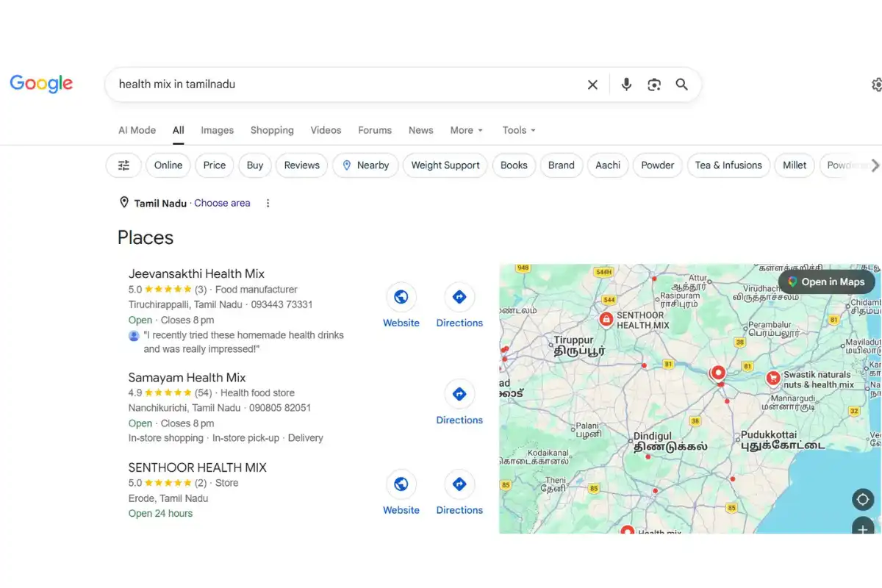This screenshot has height=588, width=882.
Task: Click Swastik naturals map pin
Action: [772, 379]
